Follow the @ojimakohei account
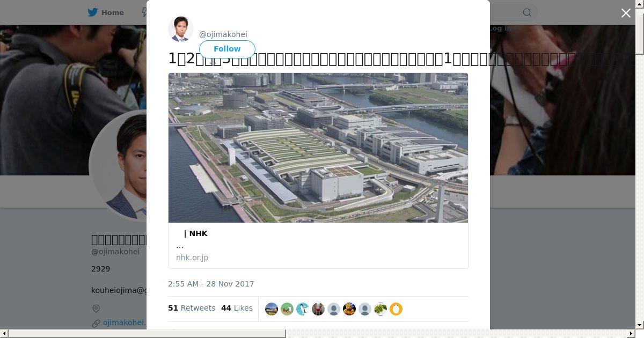Image resolution: width=644 pixels, height=338 pixels. click(x=227, y=49)
